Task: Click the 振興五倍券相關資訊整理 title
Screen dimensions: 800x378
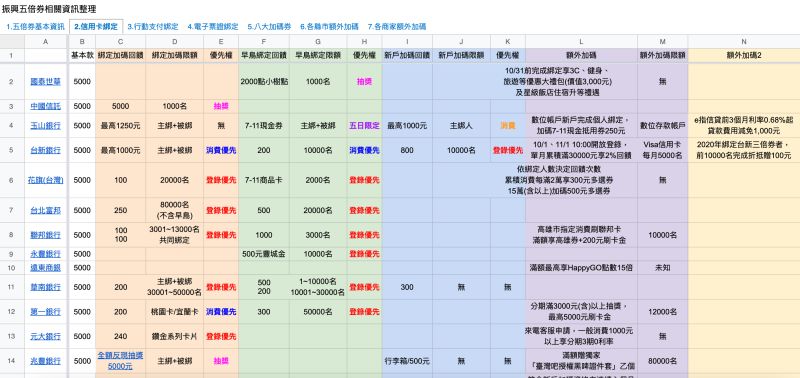Action: (x=49, y=9)
